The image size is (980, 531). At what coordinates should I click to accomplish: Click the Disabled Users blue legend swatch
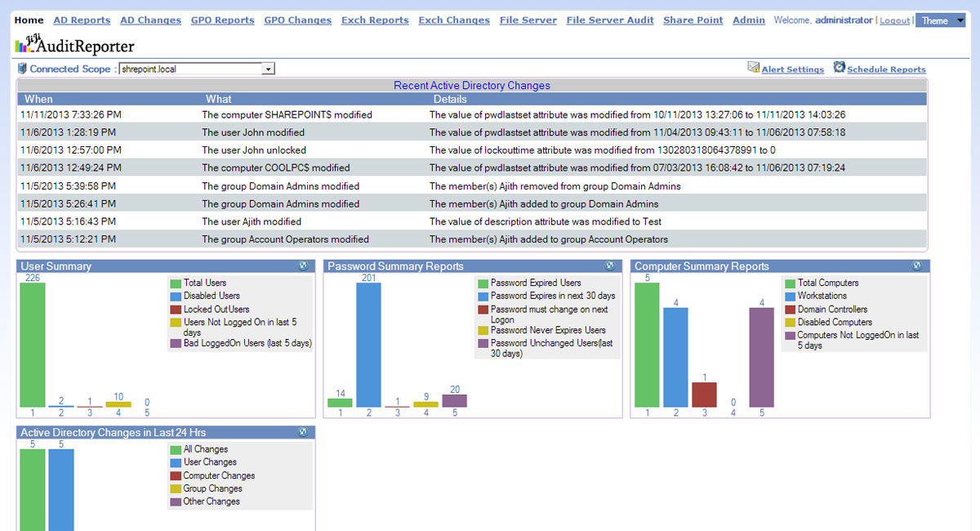[176, 296]
